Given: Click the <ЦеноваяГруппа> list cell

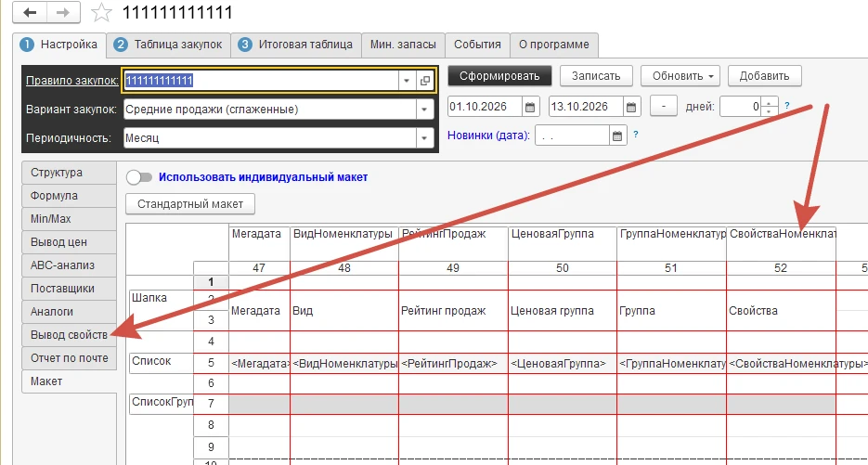Looking at the screenshot, I should (563, 364).
